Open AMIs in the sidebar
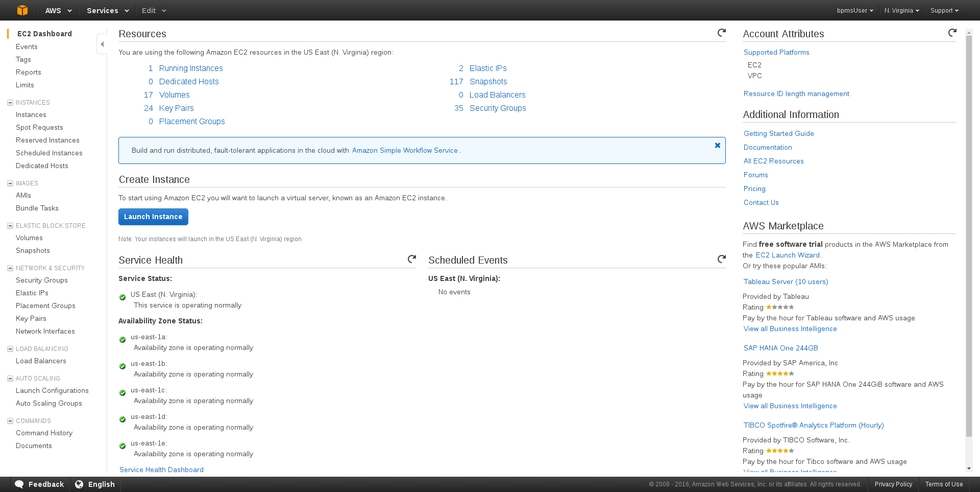 point(23,195)
